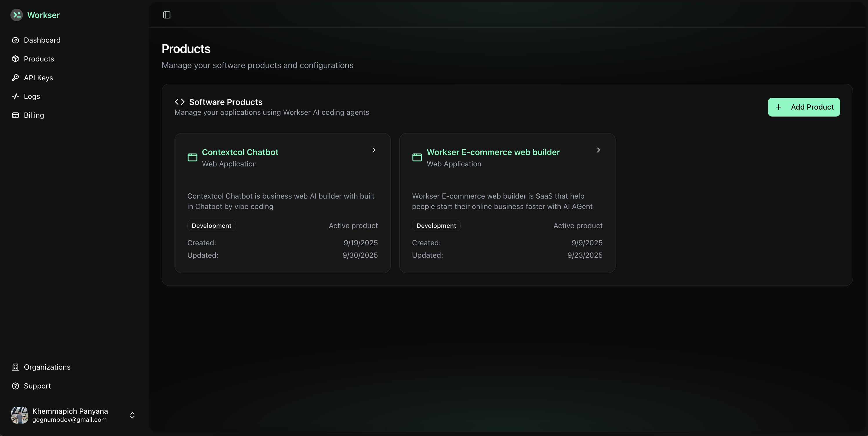The image size is (868, 436).
Task: Expand the Workser E-commerce card chevron
Action: pos(598,150)
